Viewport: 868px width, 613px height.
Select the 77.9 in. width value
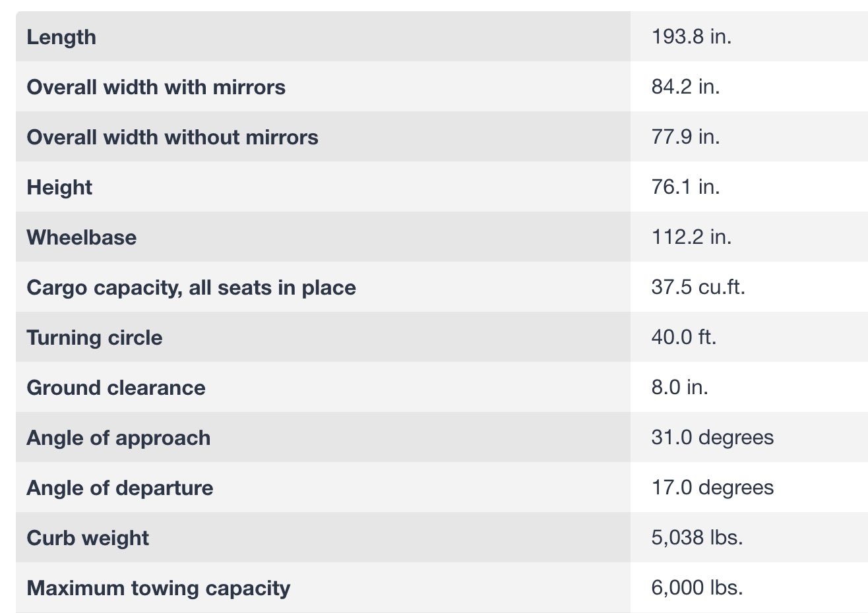[x=685, y=136]
